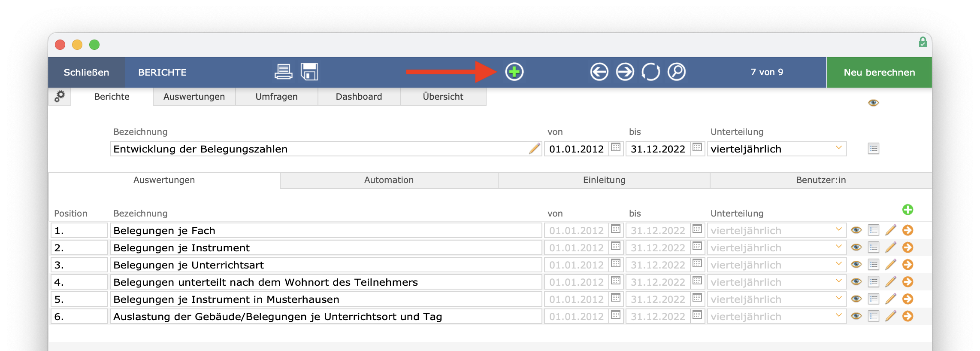The height and width of the screenshot is (351, 980).
Task: Toggle eye for Belegungen je Instrument
Action: click(x=856, y=247)
